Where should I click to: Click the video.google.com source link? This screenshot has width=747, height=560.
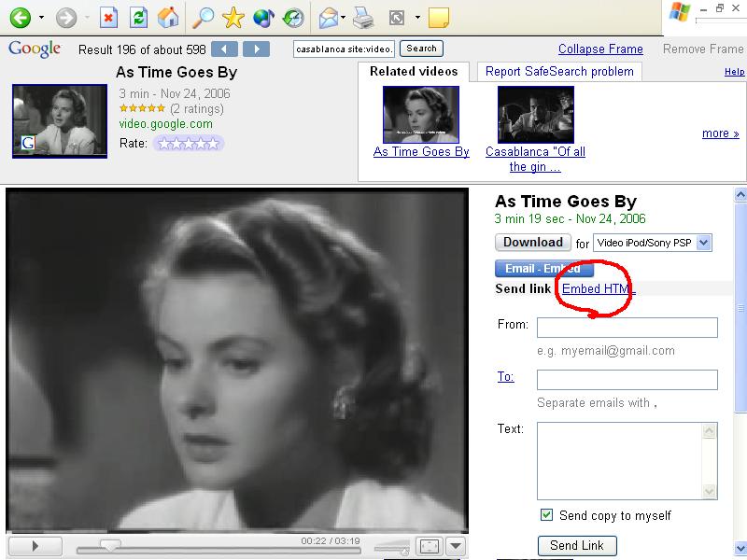click(x=166, y=124)
